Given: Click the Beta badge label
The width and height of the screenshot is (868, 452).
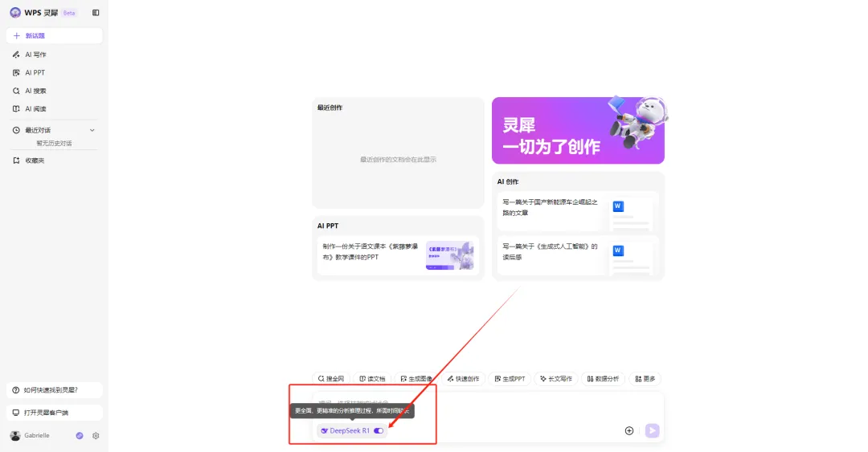Looking at the screenshot, I should (x=69, y=13).
